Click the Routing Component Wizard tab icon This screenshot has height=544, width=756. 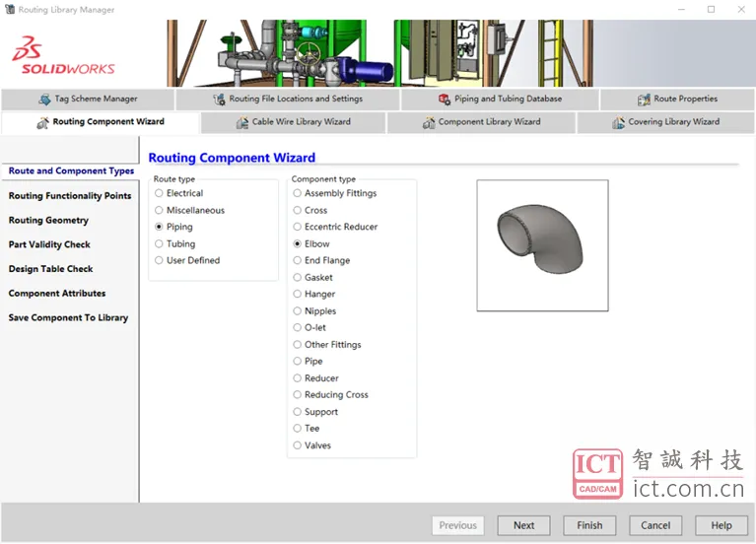pos(42,122)
